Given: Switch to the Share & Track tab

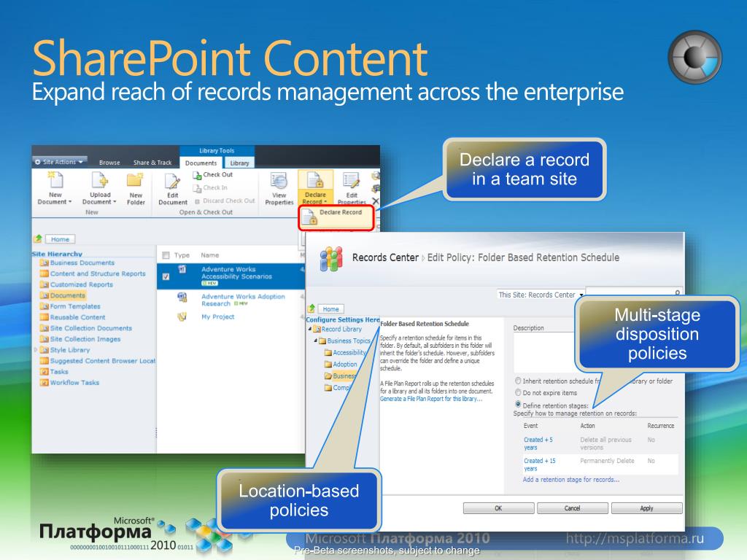Looking at the screenshot, I should [x=152, y=163].
